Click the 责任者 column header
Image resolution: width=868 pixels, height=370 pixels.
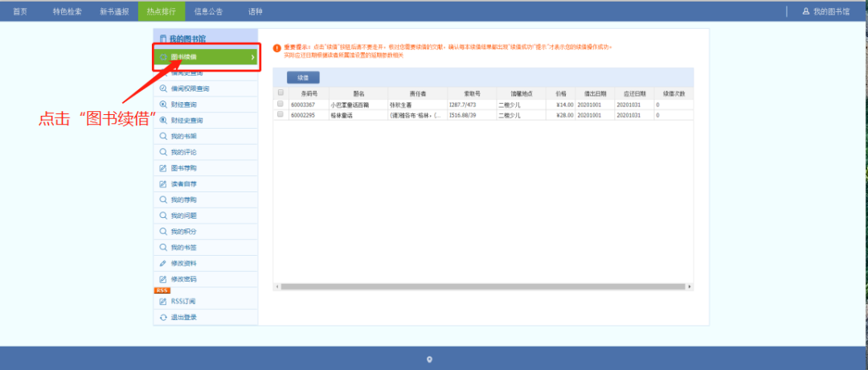[x=417, y=93]
